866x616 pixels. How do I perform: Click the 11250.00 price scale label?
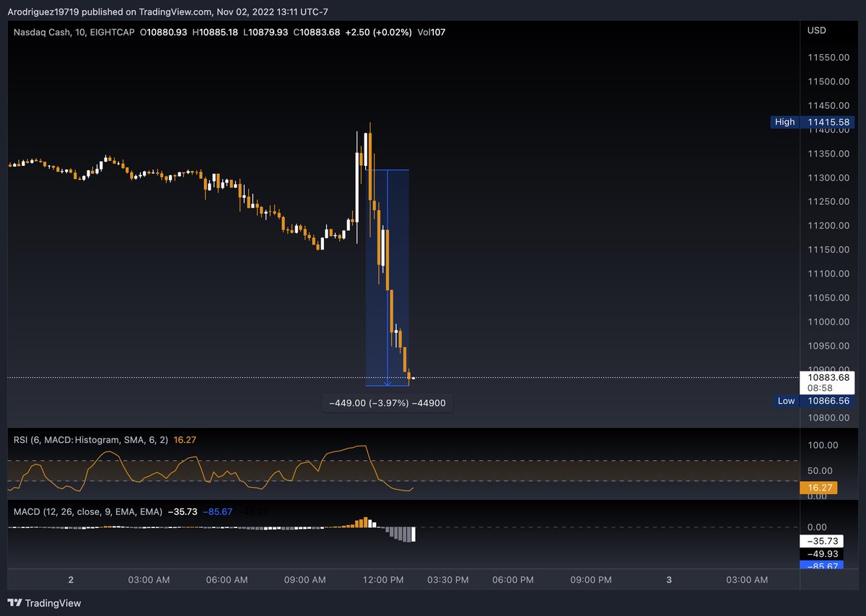pyautogui.click(x=828, y=201)
